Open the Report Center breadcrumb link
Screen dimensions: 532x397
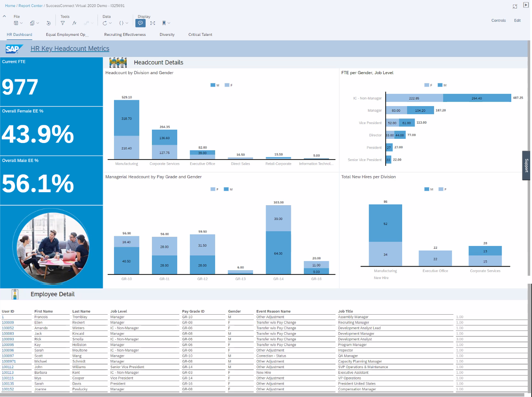click(x=30, y=6)
